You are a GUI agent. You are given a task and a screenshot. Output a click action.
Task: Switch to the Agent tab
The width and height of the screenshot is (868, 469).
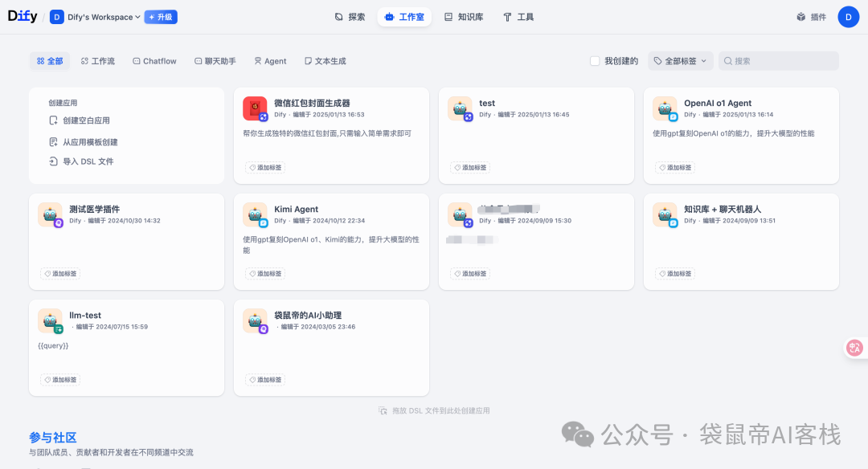[x=270, y=60]
